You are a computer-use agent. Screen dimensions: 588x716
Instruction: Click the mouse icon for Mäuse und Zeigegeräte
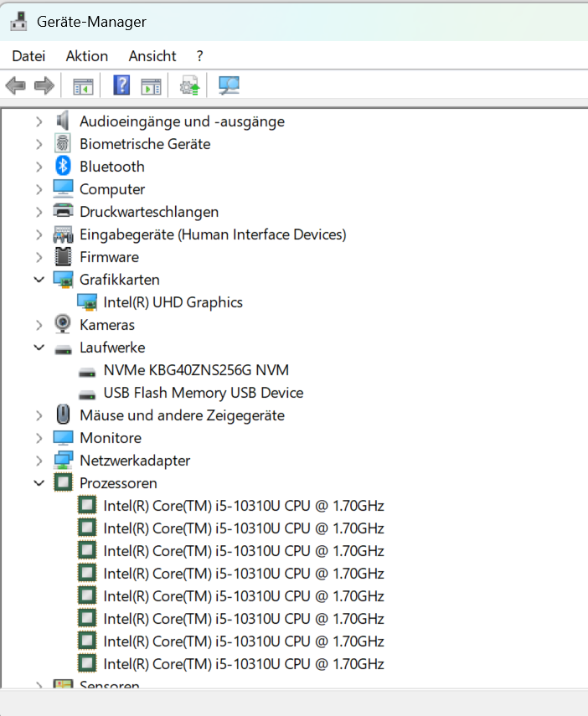[x=63, y=415]
